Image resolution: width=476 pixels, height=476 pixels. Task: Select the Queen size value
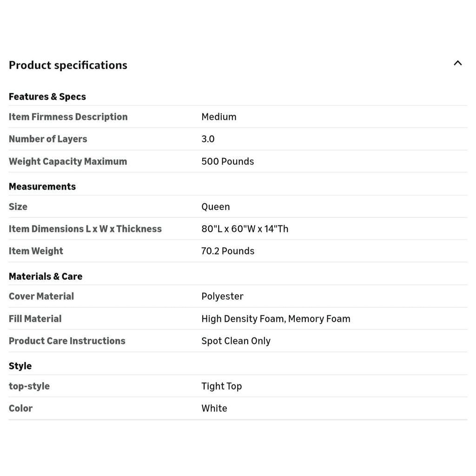click(x=216, y=207)
